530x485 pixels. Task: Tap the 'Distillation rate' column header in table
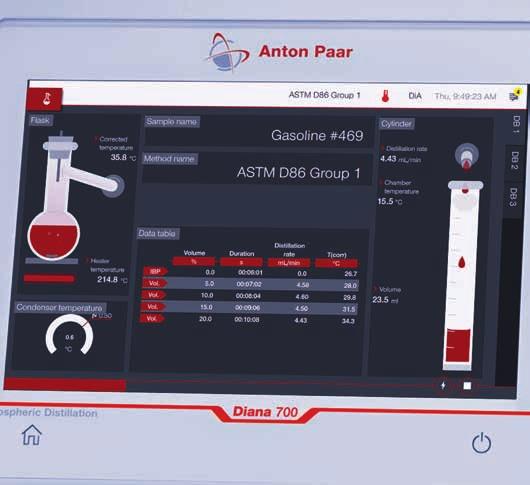pos(289,249)
